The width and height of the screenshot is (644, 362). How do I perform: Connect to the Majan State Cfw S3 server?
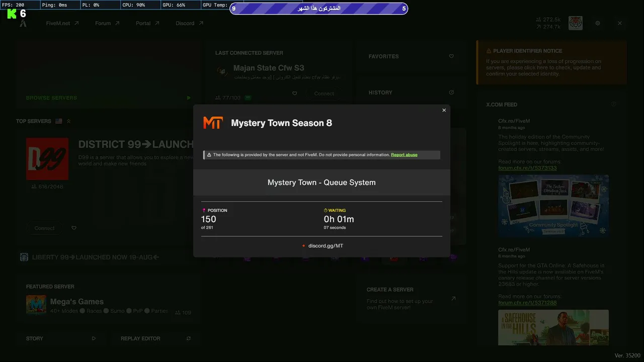coord(324,94)
